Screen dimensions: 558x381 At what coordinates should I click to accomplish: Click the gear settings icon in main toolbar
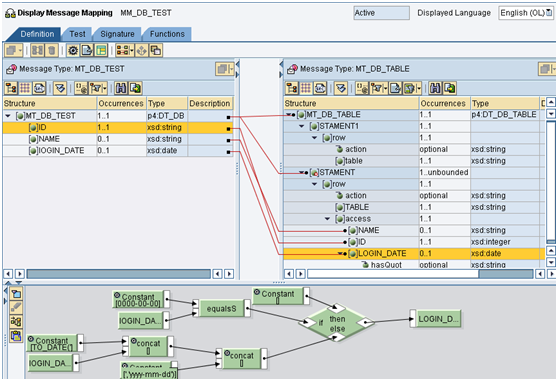click(73, 51)
